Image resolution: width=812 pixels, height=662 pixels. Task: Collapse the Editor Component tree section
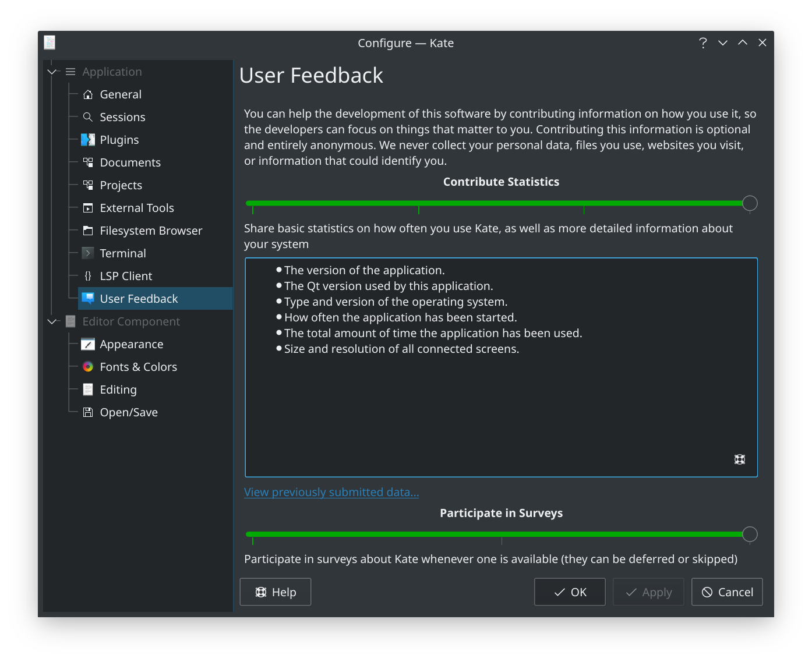pos(52,321)
